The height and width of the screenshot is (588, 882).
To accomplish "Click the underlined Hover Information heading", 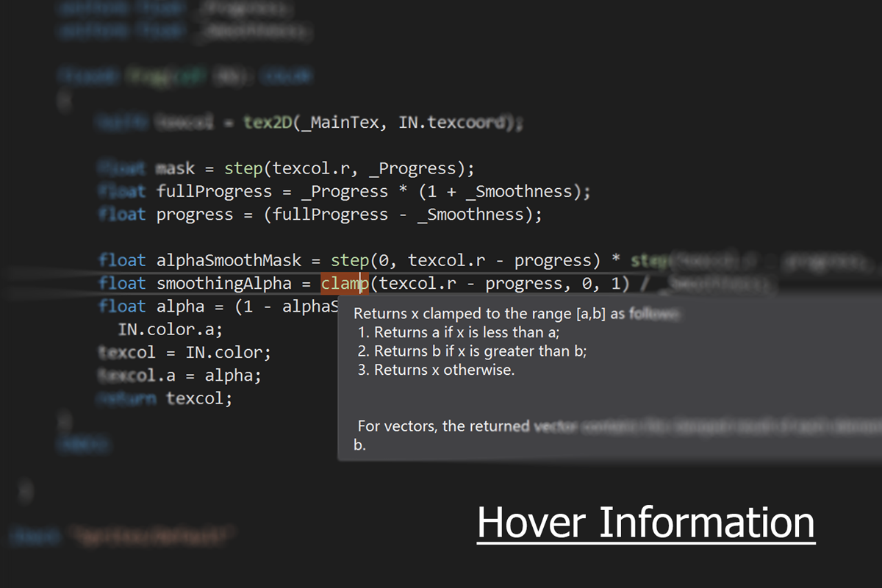I will (x=646, y=523).
